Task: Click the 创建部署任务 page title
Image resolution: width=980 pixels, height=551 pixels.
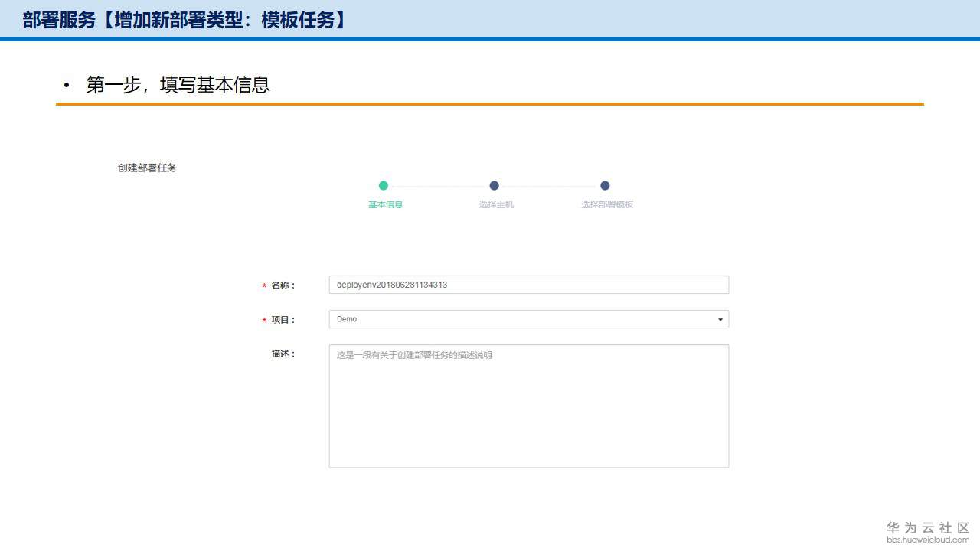Action: point(147,168)
